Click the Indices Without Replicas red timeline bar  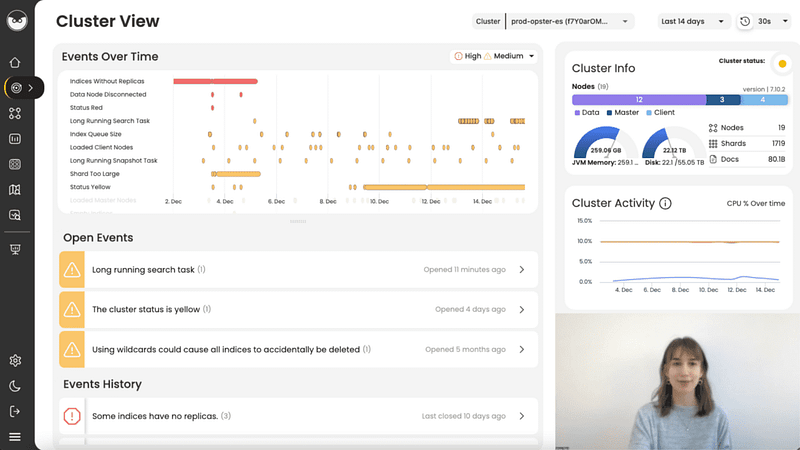click(x=215, y=81)
